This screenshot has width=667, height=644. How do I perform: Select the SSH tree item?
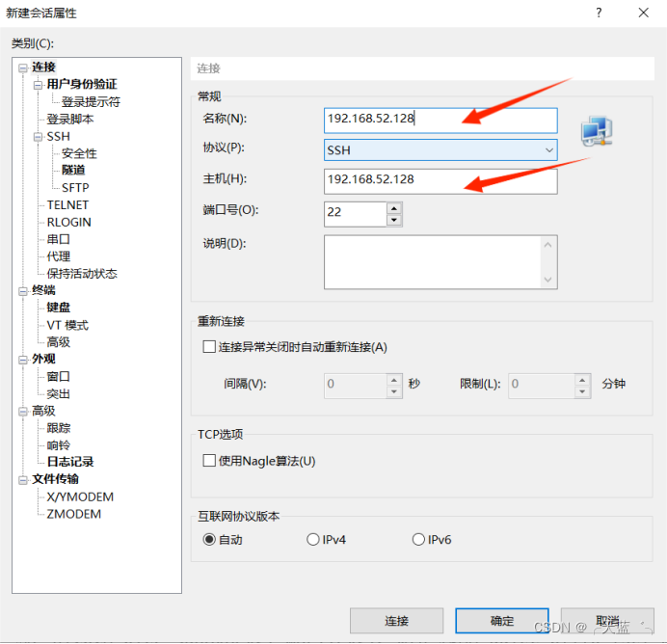pyautogui.click(x=58, y=137)
